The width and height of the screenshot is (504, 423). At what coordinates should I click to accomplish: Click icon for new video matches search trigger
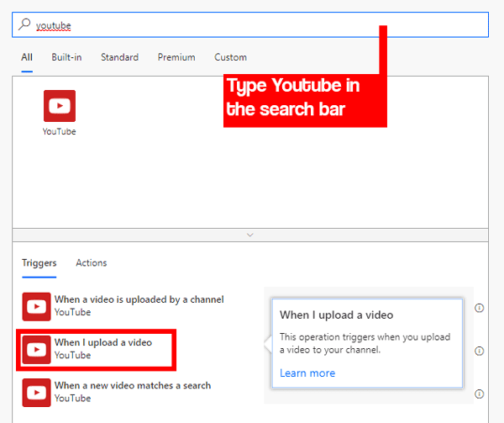pyautogui.click(x=36, y=393)
